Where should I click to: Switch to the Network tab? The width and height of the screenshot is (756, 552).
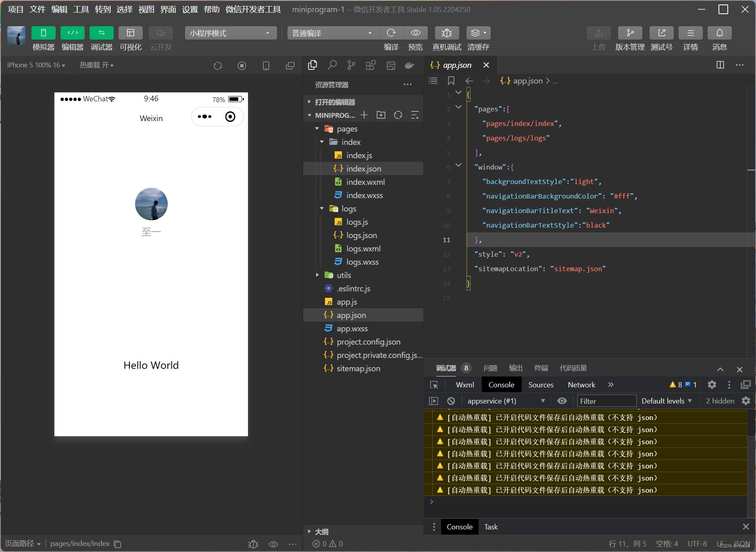pos(581,385)
